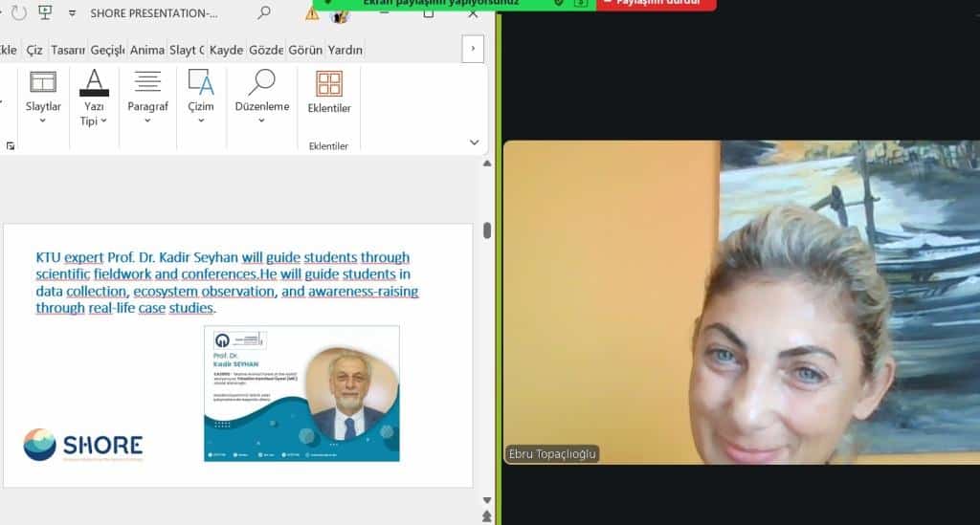Click the redo arrow in title bar
This screenshot has width=980, height=525.
[16, 13]
